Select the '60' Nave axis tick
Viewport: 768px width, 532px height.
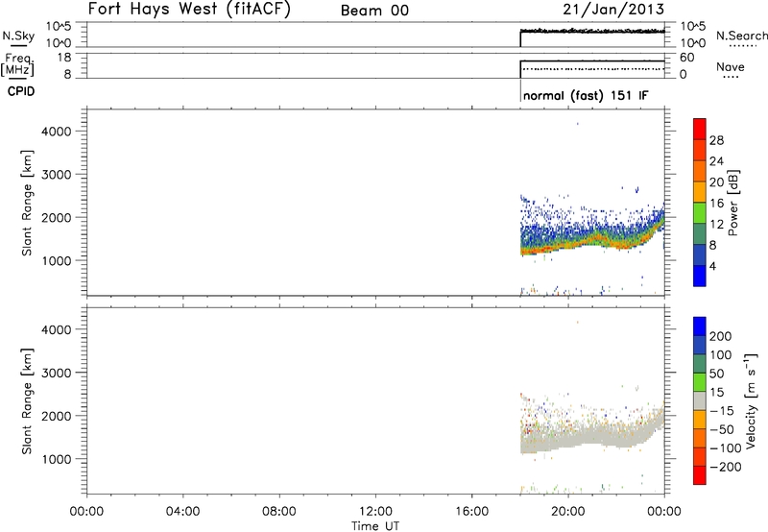[686, 58]
